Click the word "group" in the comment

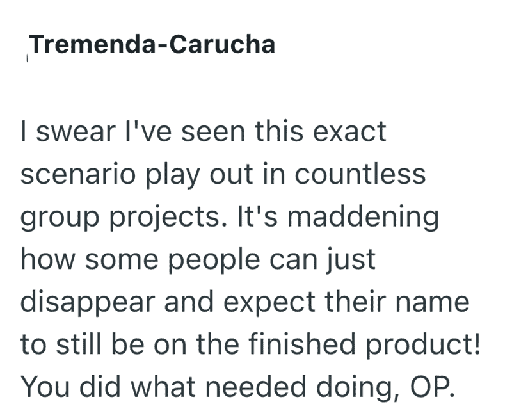tap(60, 218)
